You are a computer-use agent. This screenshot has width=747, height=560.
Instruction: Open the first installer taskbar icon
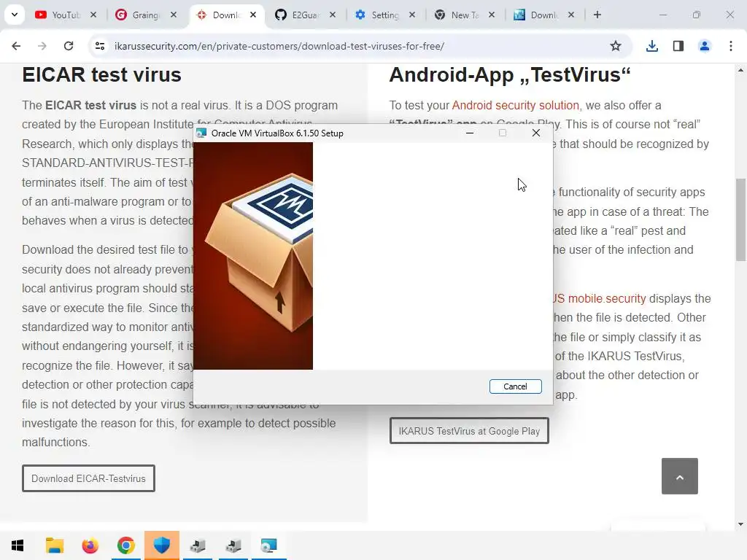coord(198,545)
